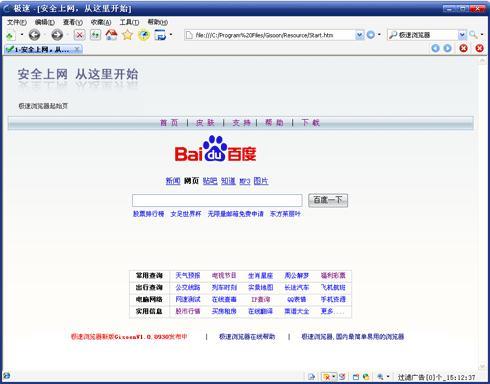Click the first red close-tab circle

(463, 48)
